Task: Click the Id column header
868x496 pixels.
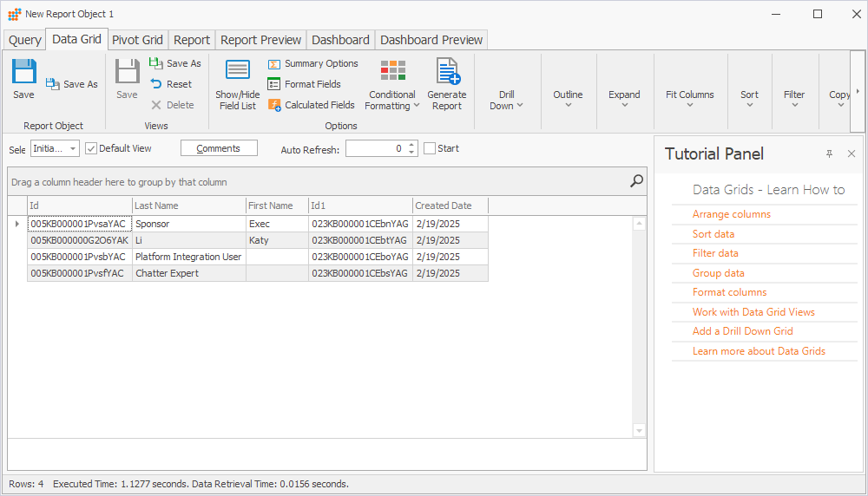Action: click(79, 206)
